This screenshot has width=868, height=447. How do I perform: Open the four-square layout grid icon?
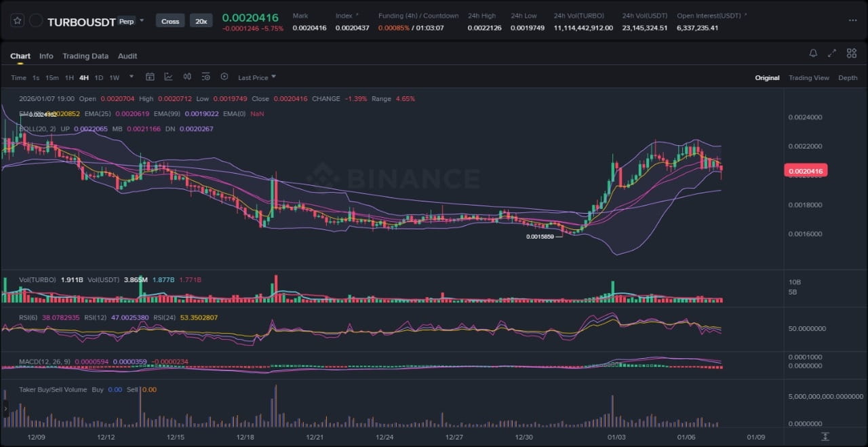pos(851,54)
